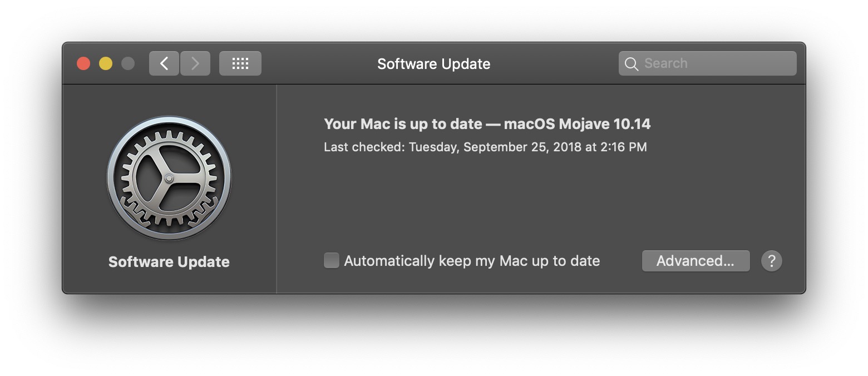The height and width of the screenshot is (376, 868).
Task: Click macOS Mojave 10.14 version text
Action: tap(577, 123)
